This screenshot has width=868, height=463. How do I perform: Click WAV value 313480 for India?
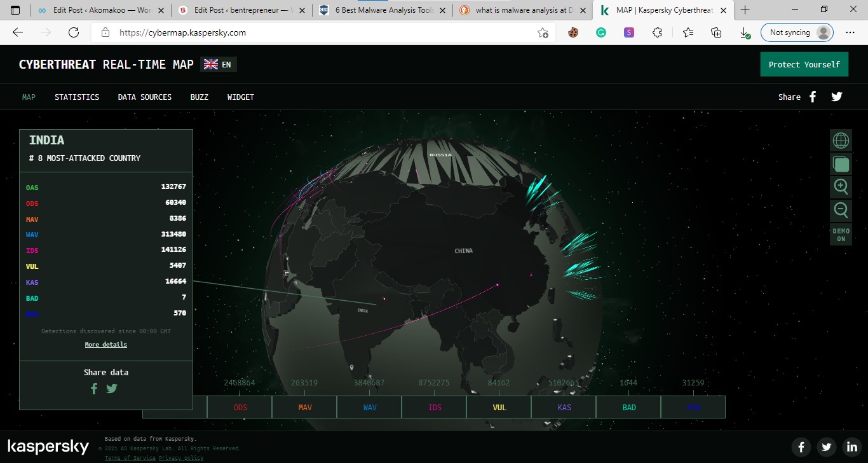173,234
